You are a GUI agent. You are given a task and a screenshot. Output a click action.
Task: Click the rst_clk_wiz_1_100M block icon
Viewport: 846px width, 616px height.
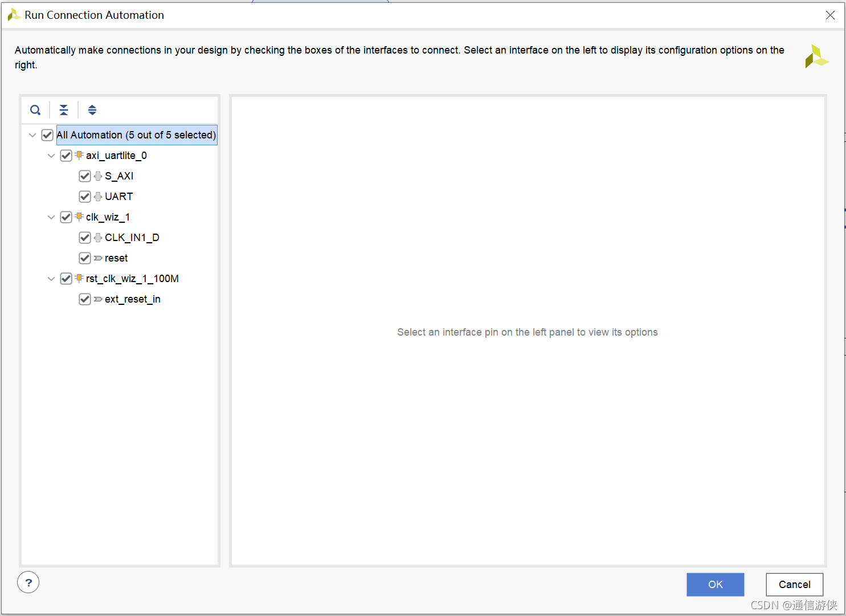coord(79,278)
